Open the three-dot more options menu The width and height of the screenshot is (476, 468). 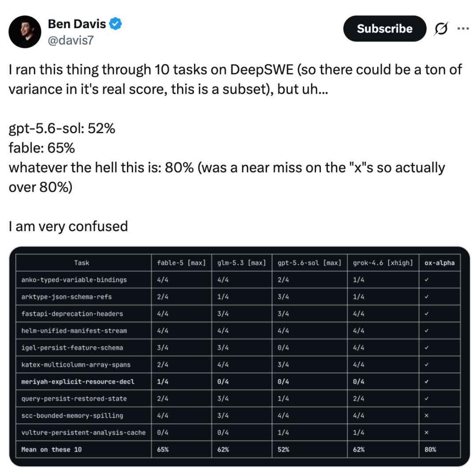tap(463, 29)
